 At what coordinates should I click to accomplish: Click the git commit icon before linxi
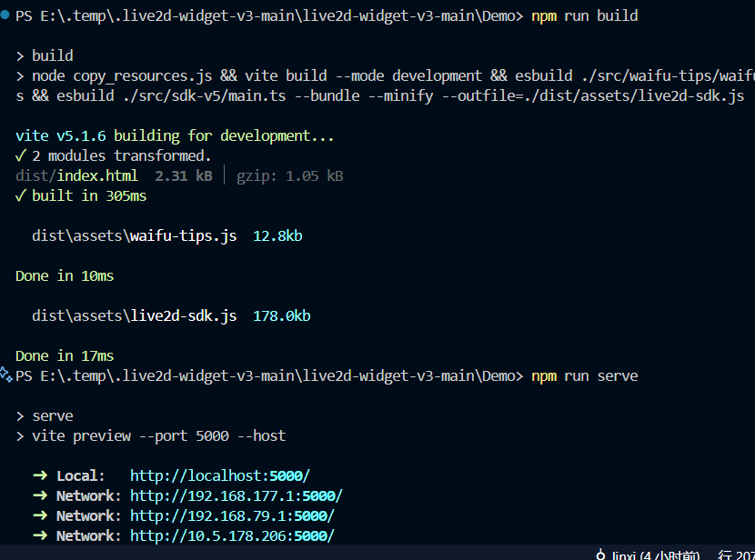coord(600,554)
